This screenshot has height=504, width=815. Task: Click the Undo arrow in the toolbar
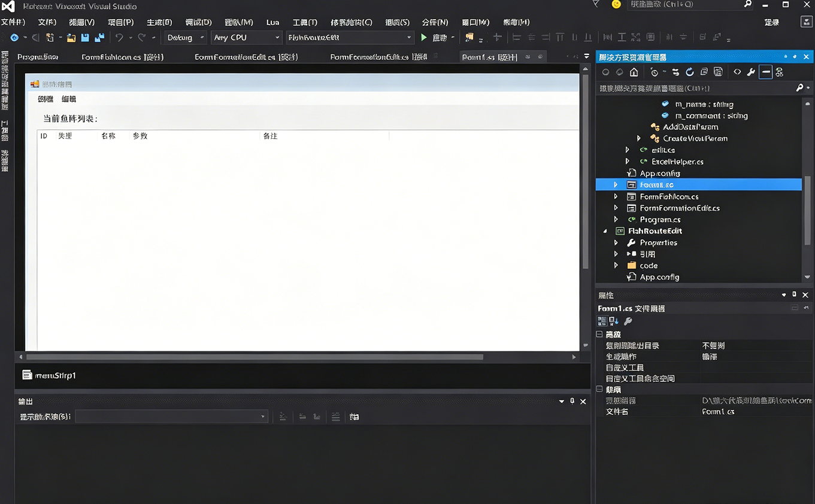(x=119, y=38)
